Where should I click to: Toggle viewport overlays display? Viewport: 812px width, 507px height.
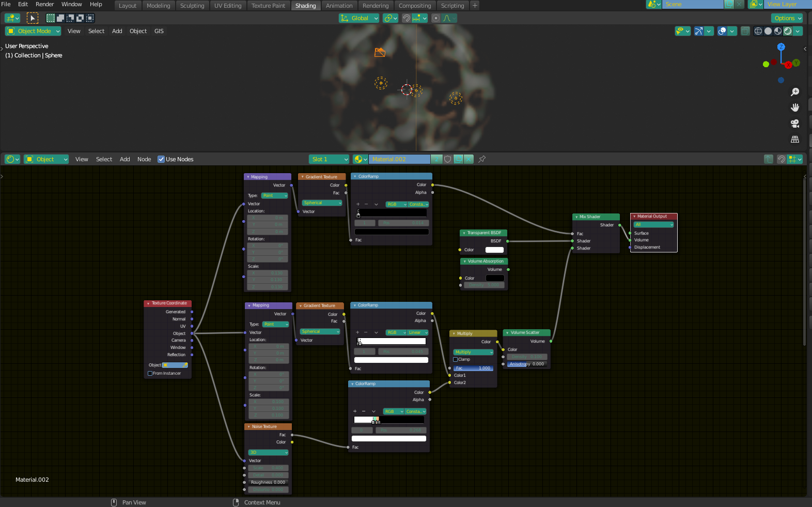[723, 31]
